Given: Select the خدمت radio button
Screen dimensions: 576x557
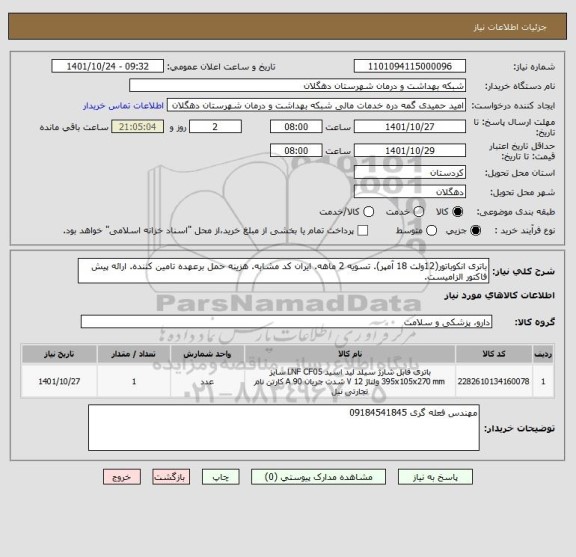Looking at the screenshot, I should (x=419, y=212).
